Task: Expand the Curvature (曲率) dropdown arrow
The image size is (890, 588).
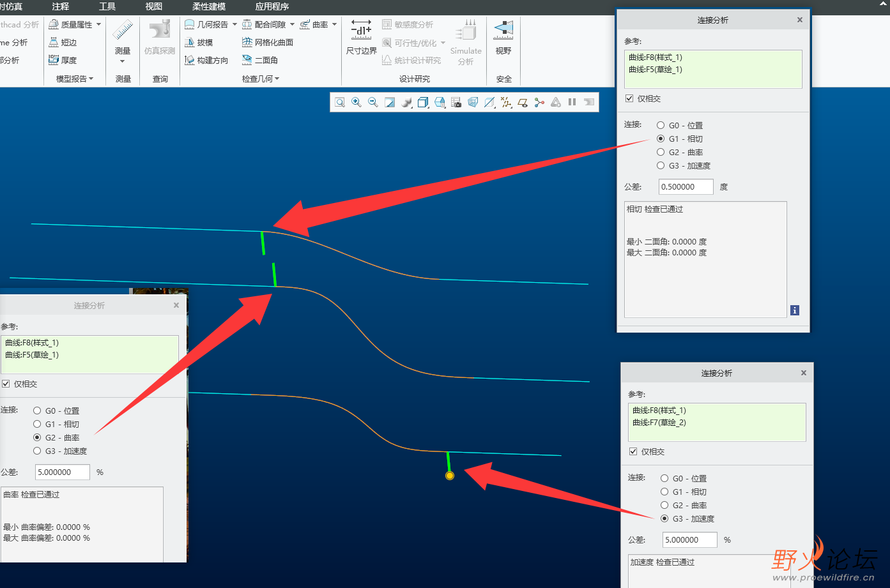Action: (334, 24)
